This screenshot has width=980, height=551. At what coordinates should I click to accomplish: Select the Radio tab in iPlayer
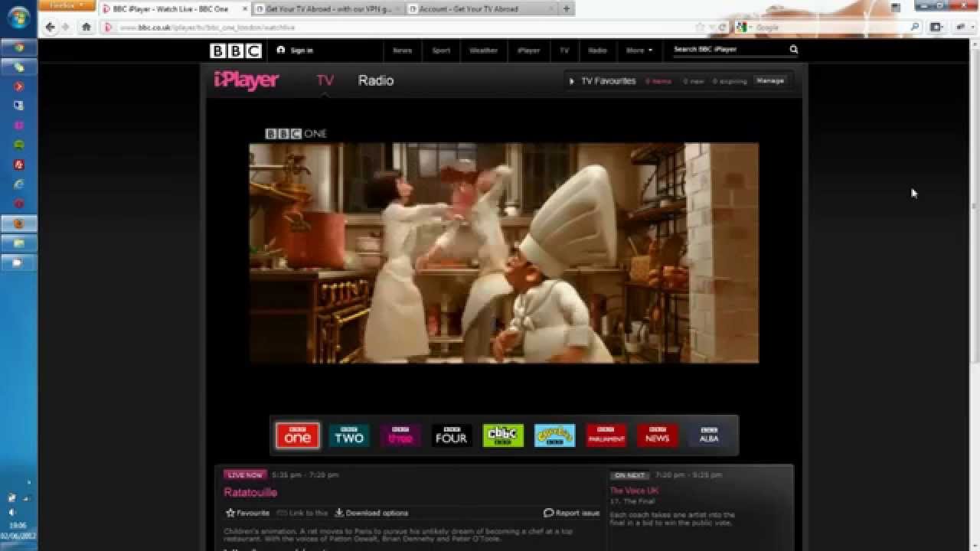point(376,80)
